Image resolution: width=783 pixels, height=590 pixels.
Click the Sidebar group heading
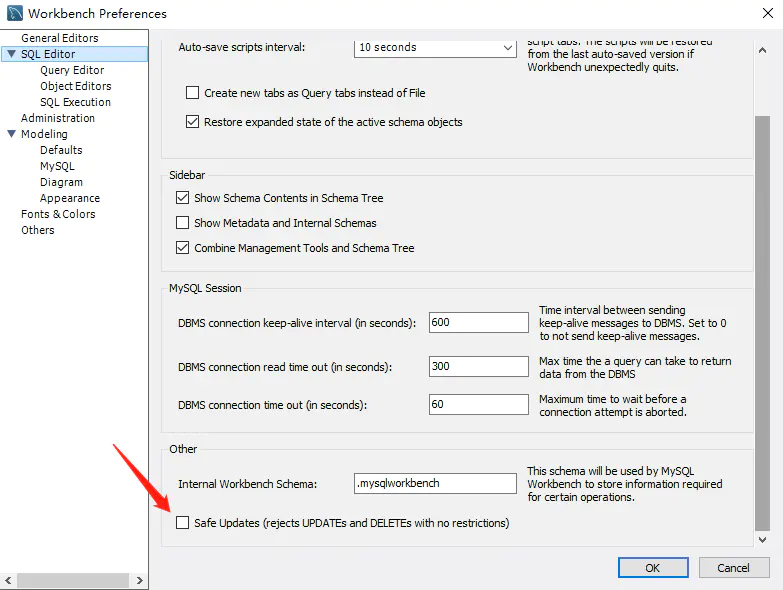[187, 175]
